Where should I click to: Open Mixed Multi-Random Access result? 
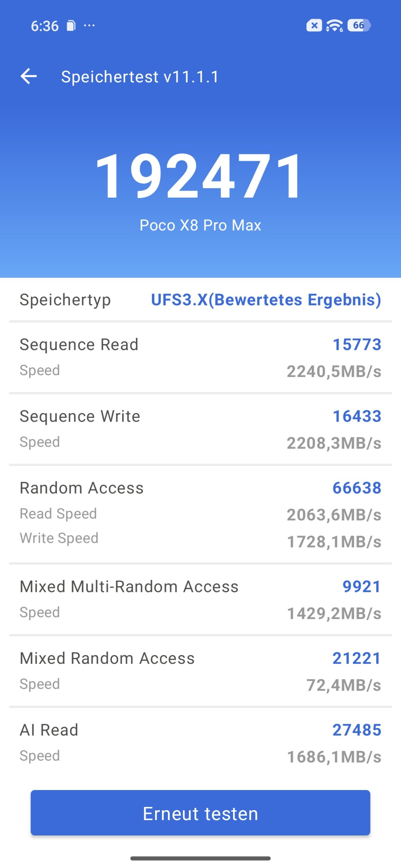[x=200, y=599]
